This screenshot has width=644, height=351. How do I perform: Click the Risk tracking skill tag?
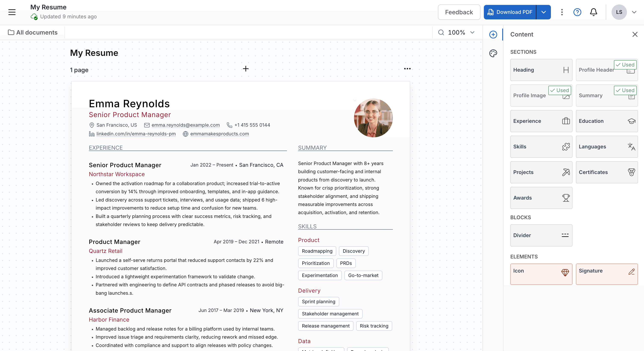(x=374, y=326)
